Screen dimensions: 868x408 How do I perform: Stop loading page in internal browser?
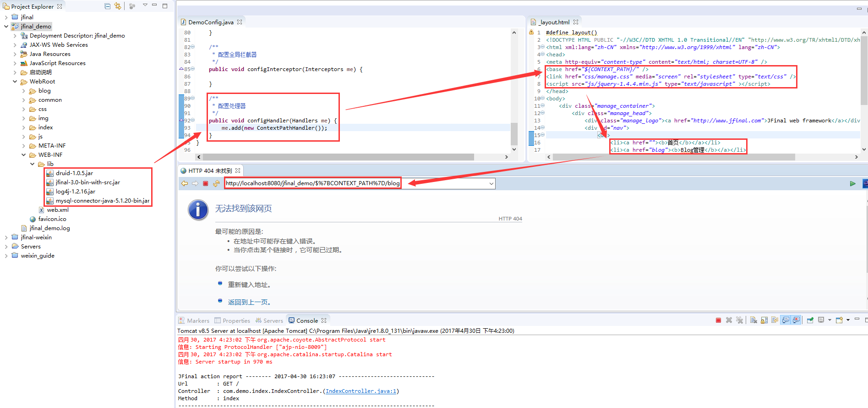[x=206, y=183]
